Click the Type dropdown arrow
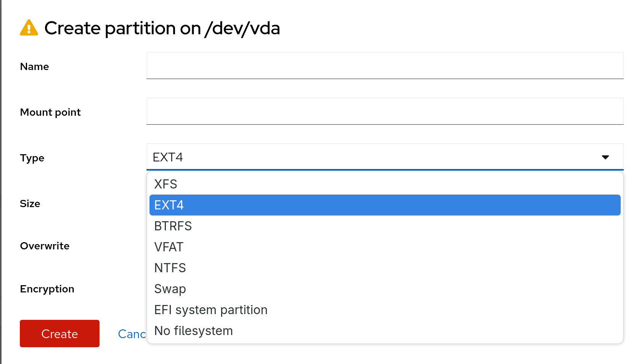The image size is (639, 364). (x=605, y=157)
